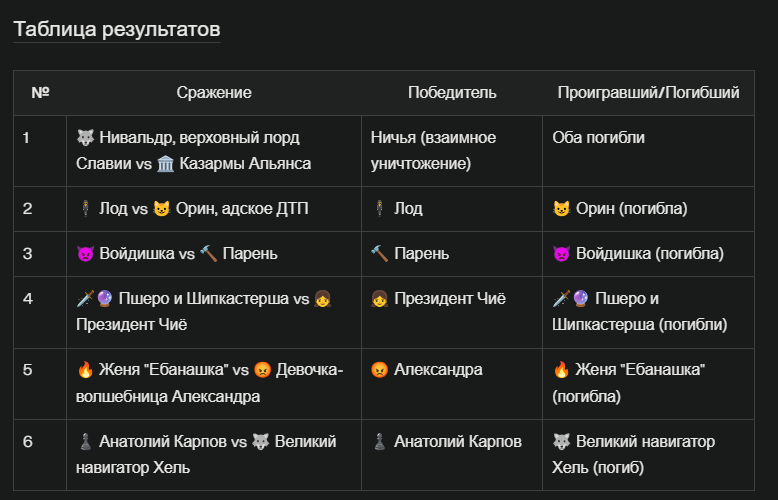Click the girl emoji beside Президент Чиё winner
Image resolution: width=778 pixels, height=500 pixels.
point(380,299)
